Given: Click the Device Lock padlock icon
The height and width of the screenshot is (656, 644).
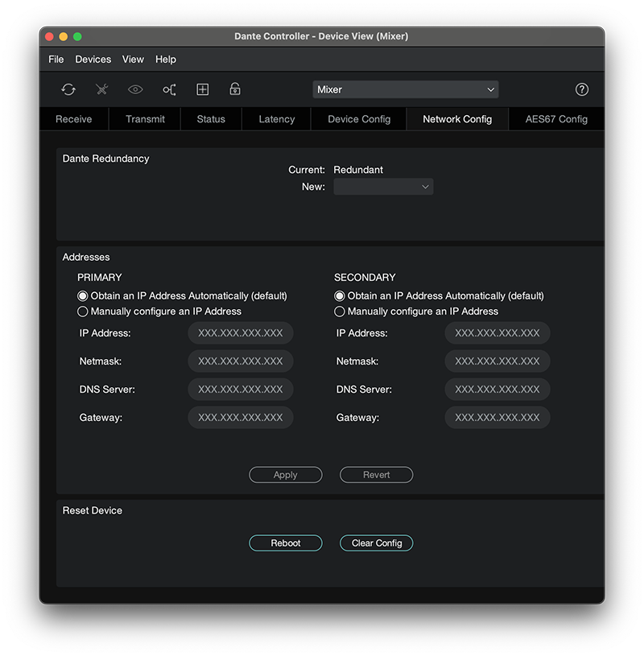Looking at the screenshot, I should pos(235,89).
